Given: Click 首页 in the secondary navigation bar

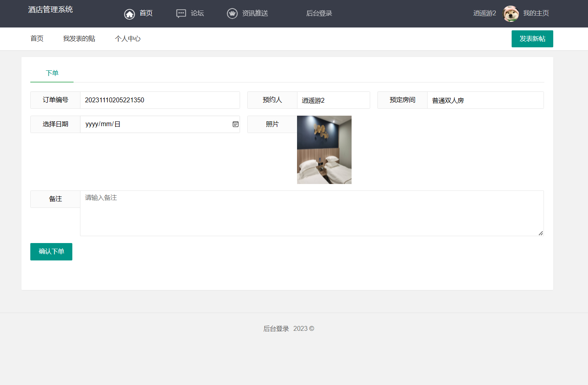Looking at the screenshot, I should point(37,39).
